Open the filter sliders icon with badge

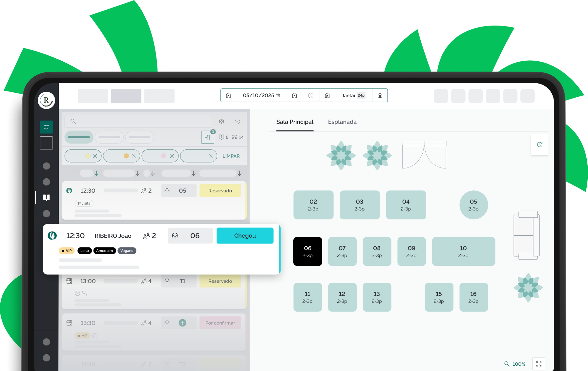click(208, 137)
